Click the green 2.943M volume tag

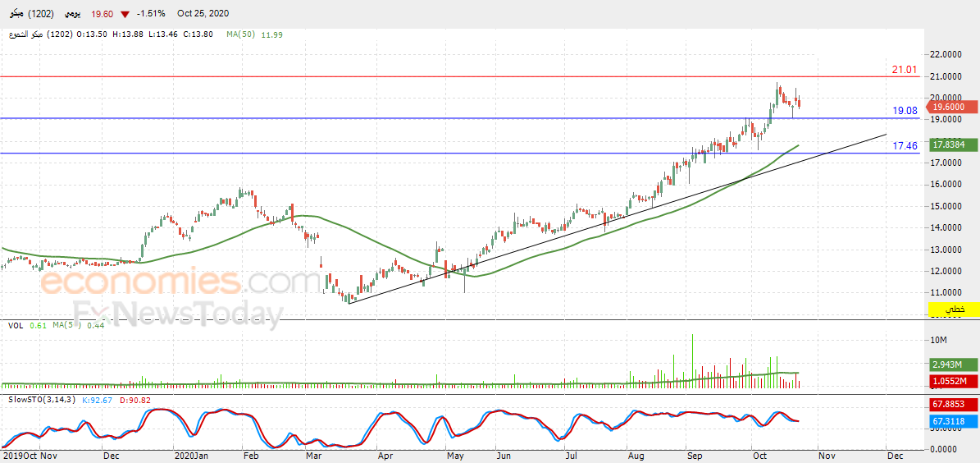pos(952,364)
